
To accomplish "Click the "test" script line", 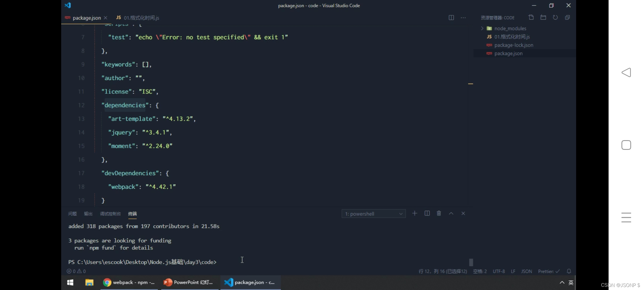I will pos(198,37).
